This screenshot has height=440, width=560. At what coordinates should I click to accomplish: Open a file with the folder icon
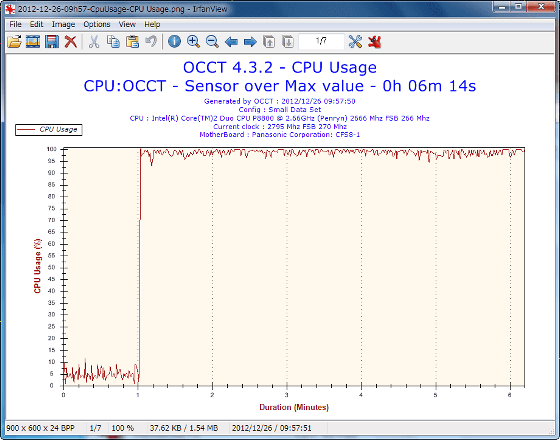coord(14,42)
